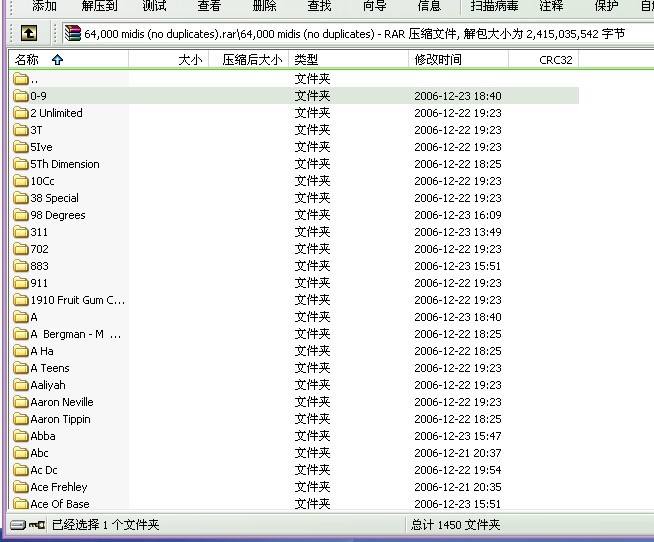The image size is (654, 542).
Task: Select the 5Th Dimension folder icon
Action: (20, 164)
